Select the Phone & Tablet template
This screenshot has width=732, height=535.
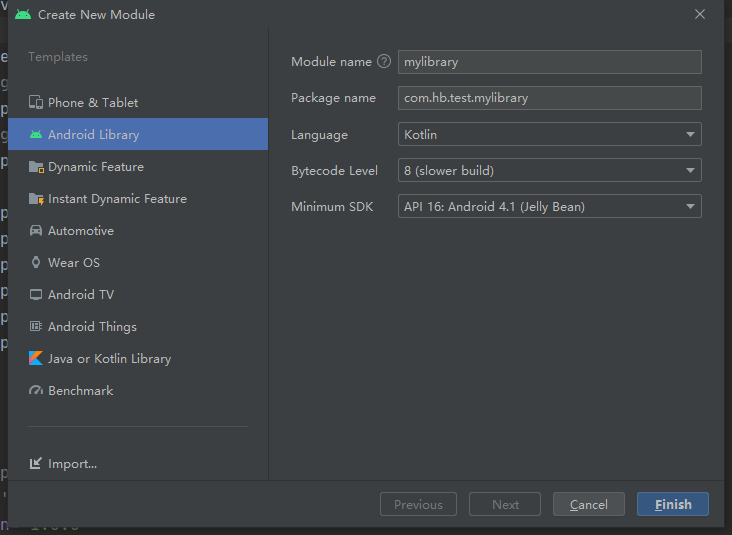pyautogui.click(x=138, y=102)
